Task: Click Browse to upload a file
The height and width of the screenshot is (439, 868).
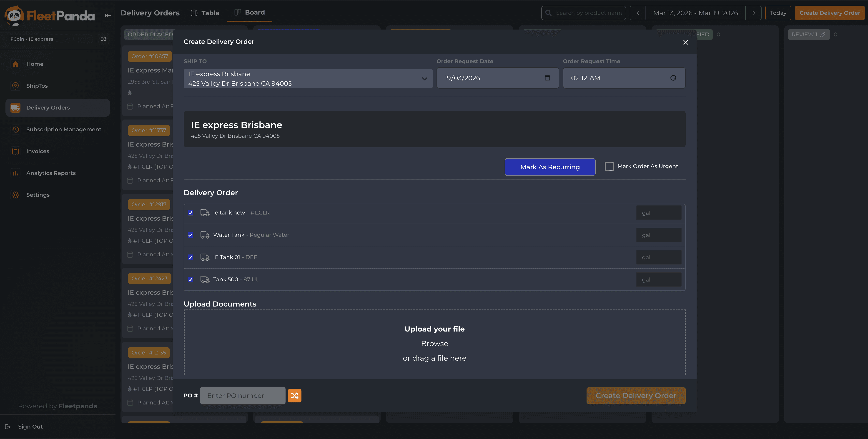Action: tap(434, 344)
